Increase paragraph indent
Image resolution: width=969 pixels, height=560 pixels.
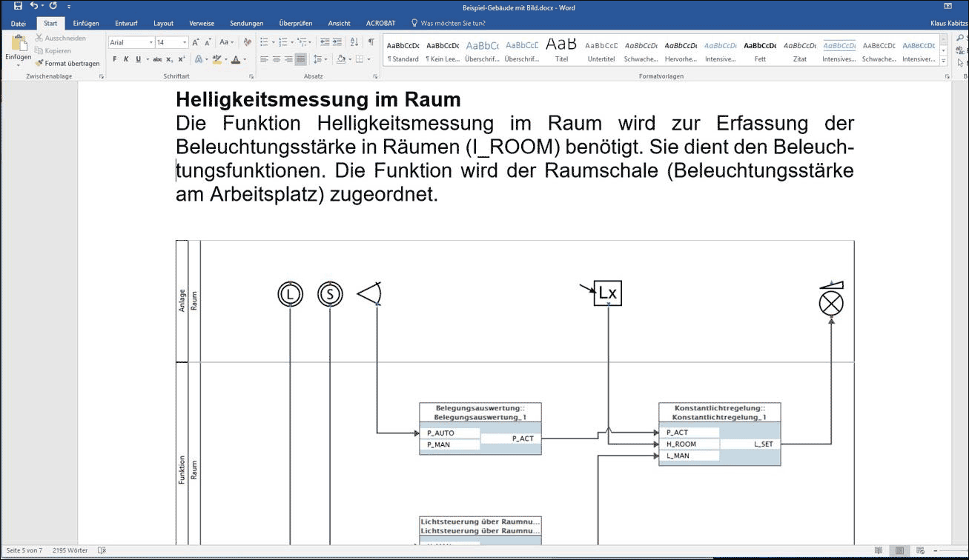pos(338,42)
